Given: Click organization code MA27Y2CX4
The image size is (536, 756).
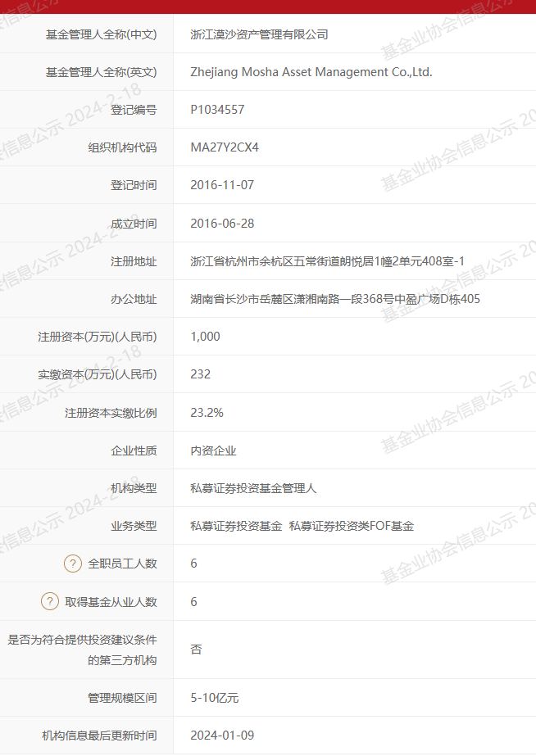Looking at the screenshot, I should tap(225, 147).
